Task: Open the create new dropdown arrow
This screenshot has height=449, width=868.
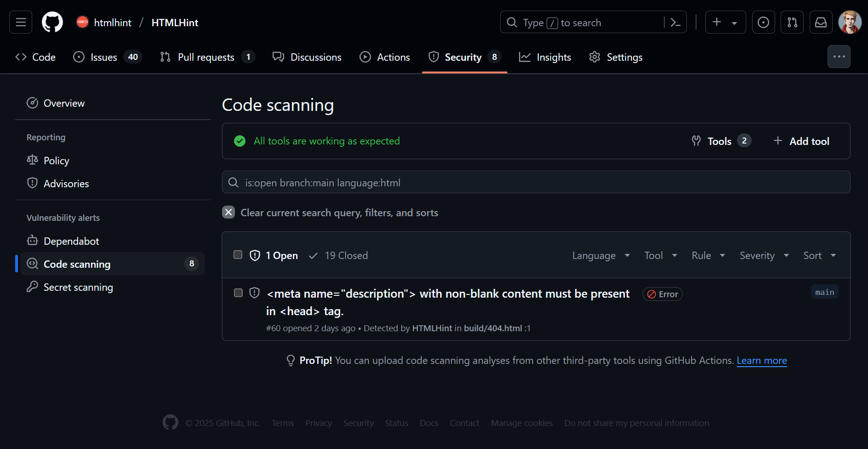Action: [x=734, y=22]
